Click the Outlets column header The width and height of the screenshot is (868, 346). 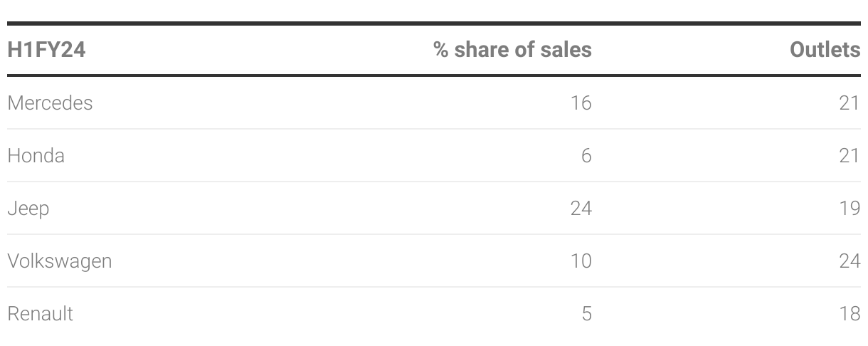pyautogui.click(x=825, y=50)
